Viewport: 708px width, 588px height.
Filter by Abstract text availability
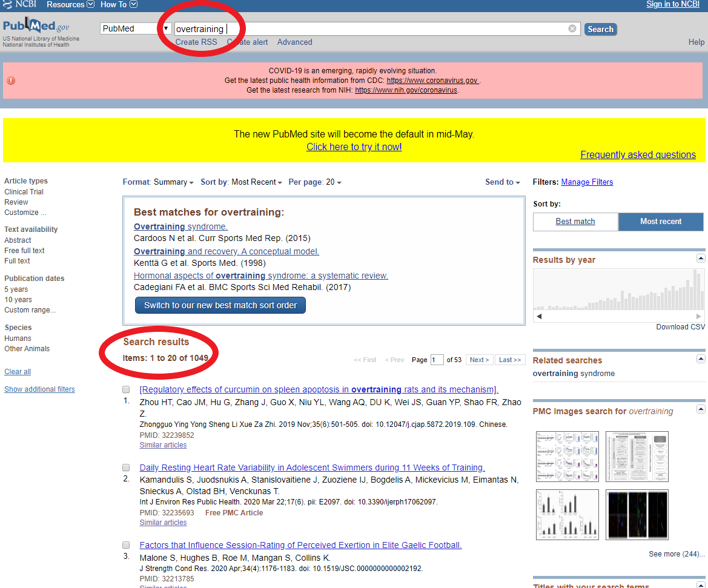coord(18,240)
